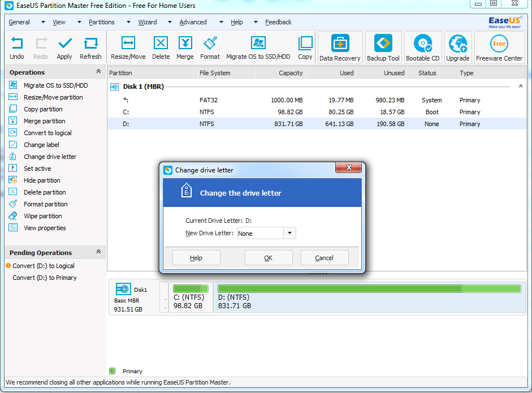
Task: Choose Migrate OS to SSD/HDD in Operations panel
Action: coord(55,85)
